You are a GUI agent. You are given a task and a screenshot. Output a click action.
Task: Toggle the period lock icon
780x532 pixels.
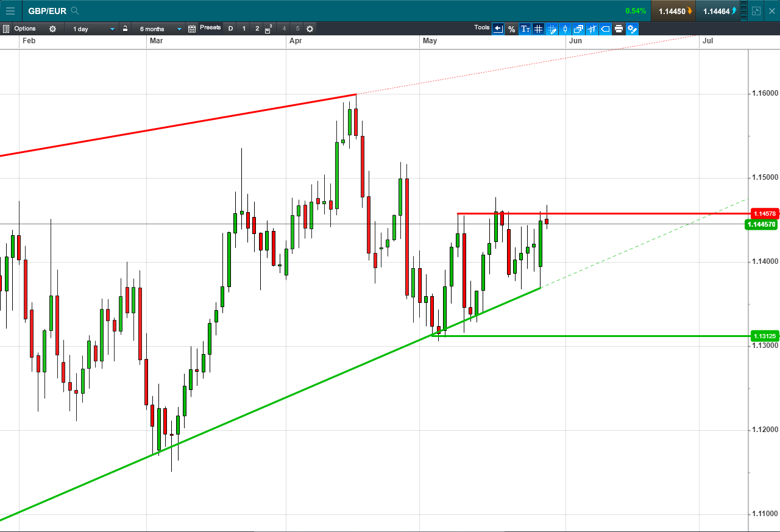(x=125, y=29)
